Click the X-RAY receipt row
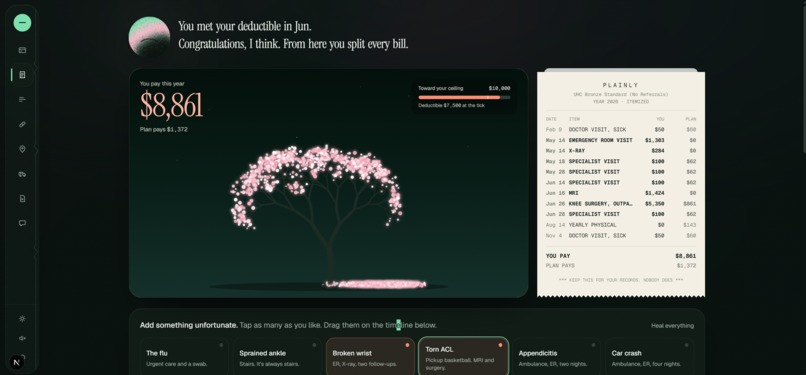806x375 pixels. [620, 151]
